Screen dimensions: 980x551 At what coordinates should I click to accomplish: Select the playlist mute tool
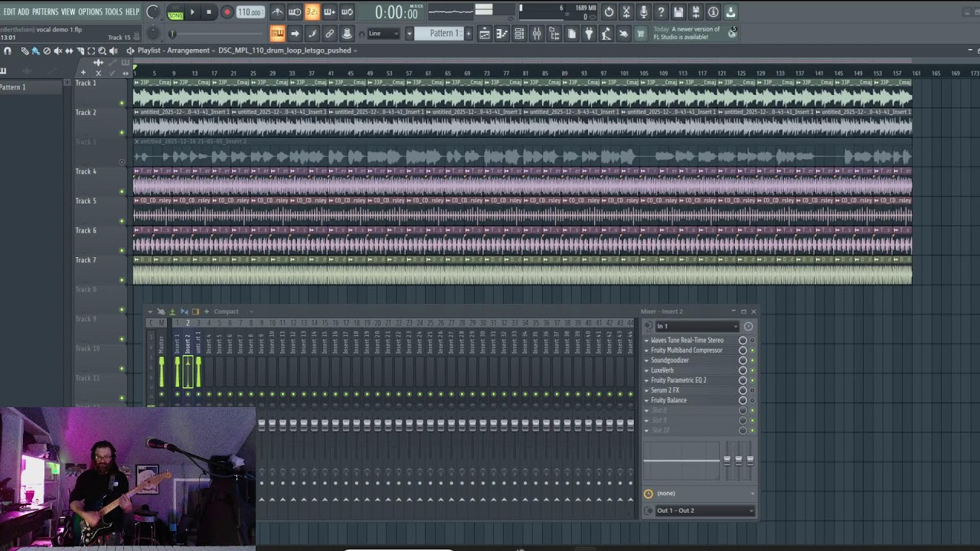pyautogui.click(x=57, y=51)
